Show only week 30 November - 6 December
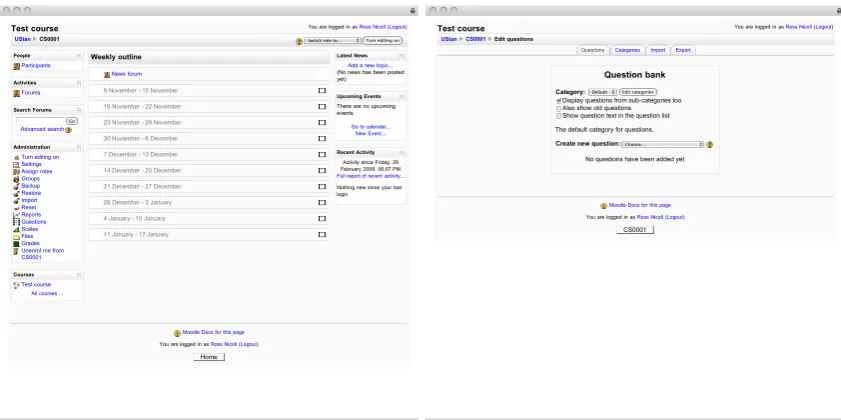The image size is (841, 420). tap(322, 138)
